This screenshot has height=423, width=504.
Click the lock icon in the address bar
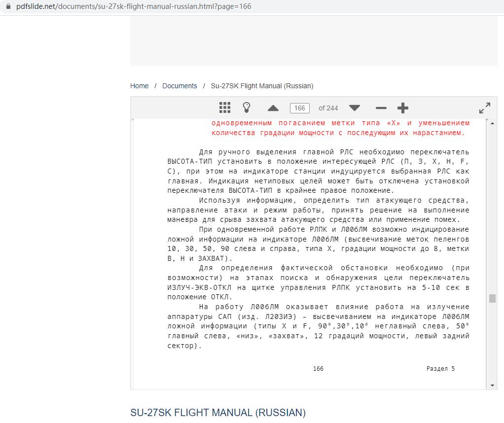8,6
